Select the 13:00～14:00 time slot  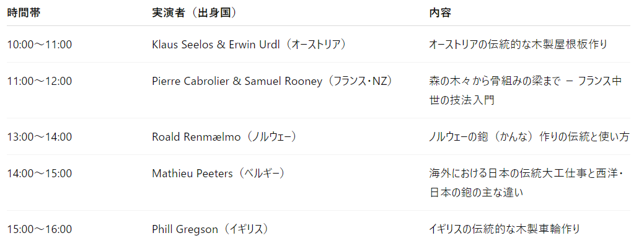[40, 137]
